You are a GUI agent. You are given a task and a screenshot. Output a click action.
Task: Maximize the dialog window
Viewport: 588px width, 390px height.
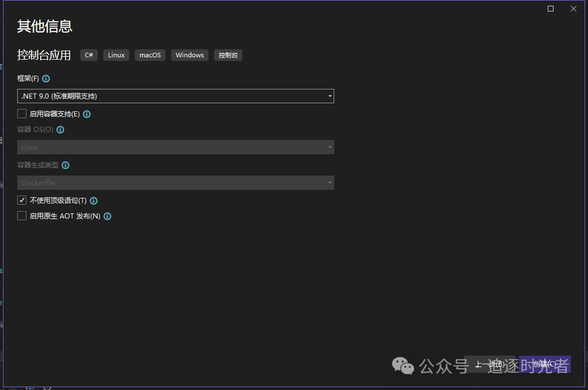point(551,9)
